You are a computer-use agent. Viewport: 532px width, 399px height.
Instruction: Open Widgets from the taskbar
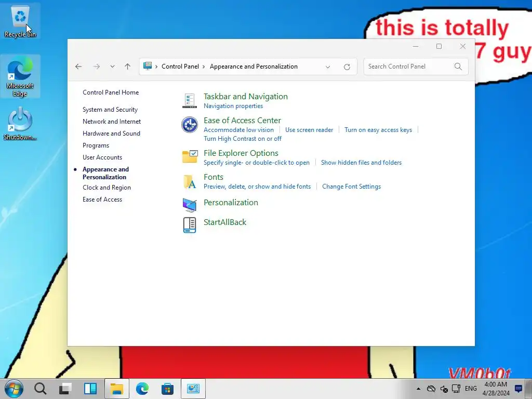click(x=90, y=389)
